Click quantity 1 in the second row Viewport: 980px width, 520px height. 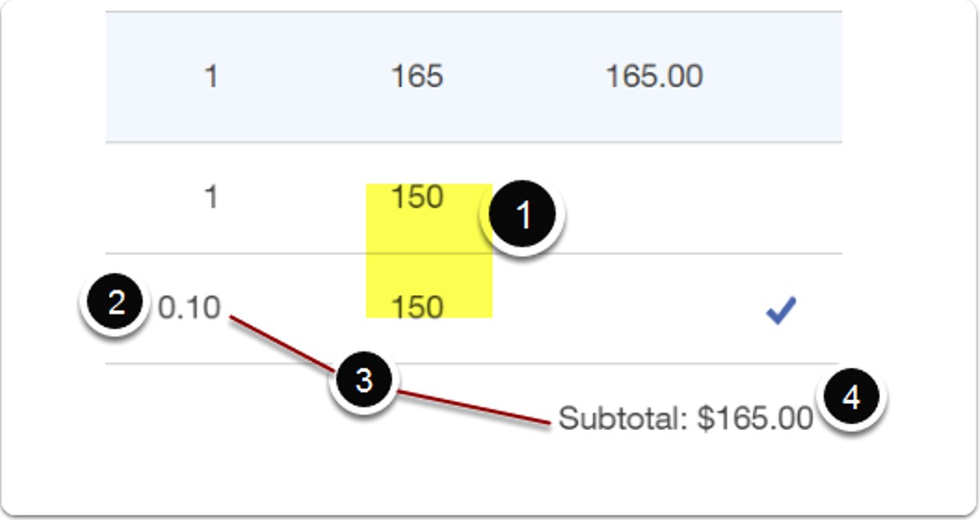(x=210, y=197)
